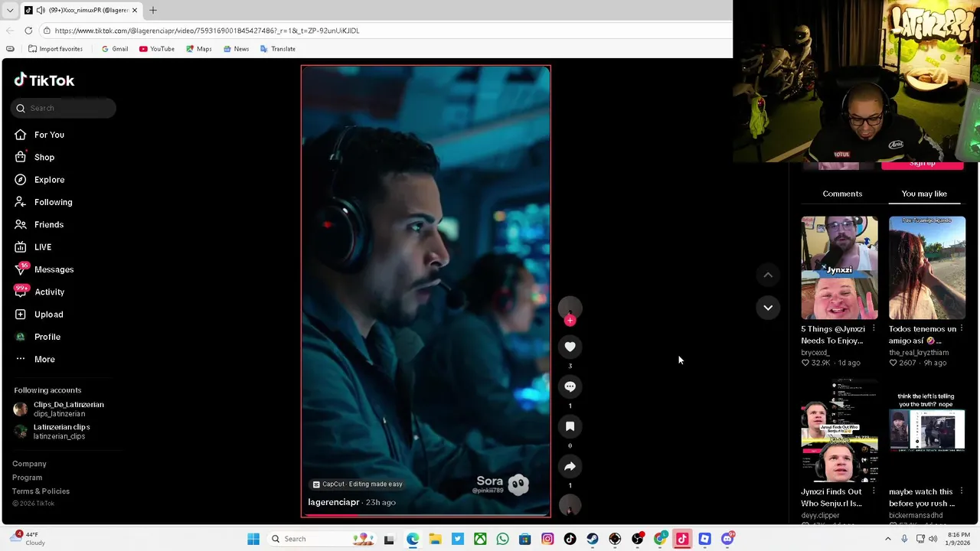Switch to the You may like tab

point(924,194)
